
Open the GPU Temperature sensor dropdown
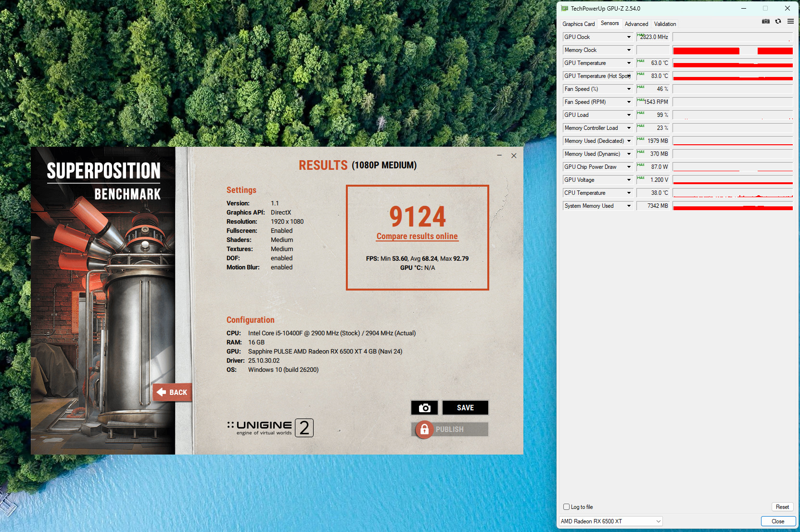(629, 63)
